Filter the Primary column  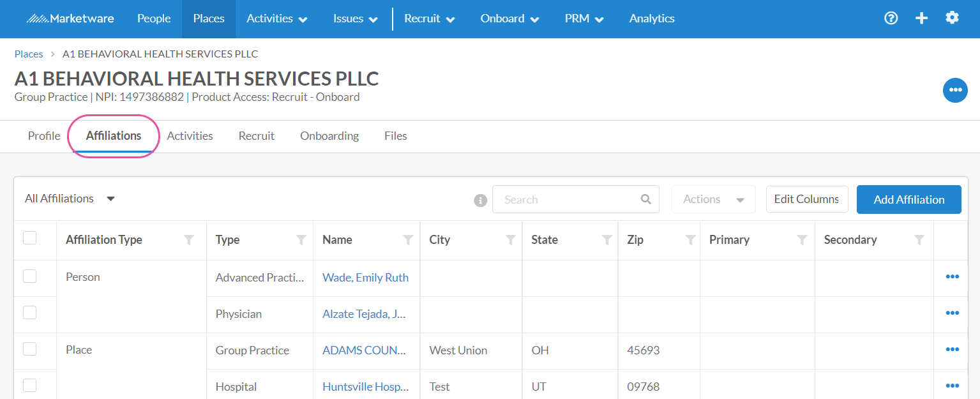pos(803,240)
